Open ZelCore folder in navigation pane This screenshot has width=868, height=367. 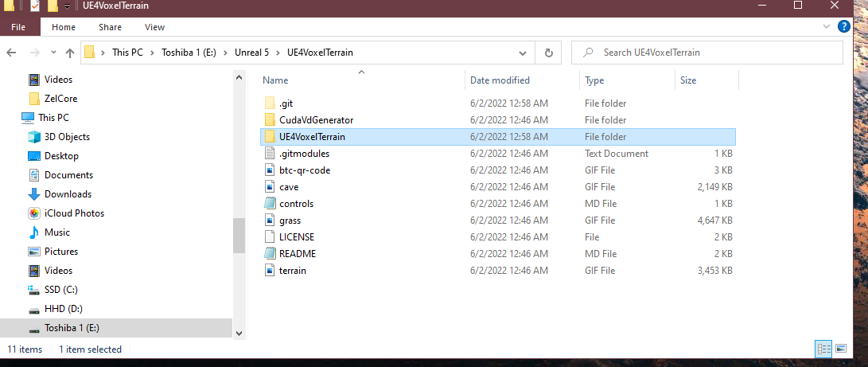(x=61, y=99)
